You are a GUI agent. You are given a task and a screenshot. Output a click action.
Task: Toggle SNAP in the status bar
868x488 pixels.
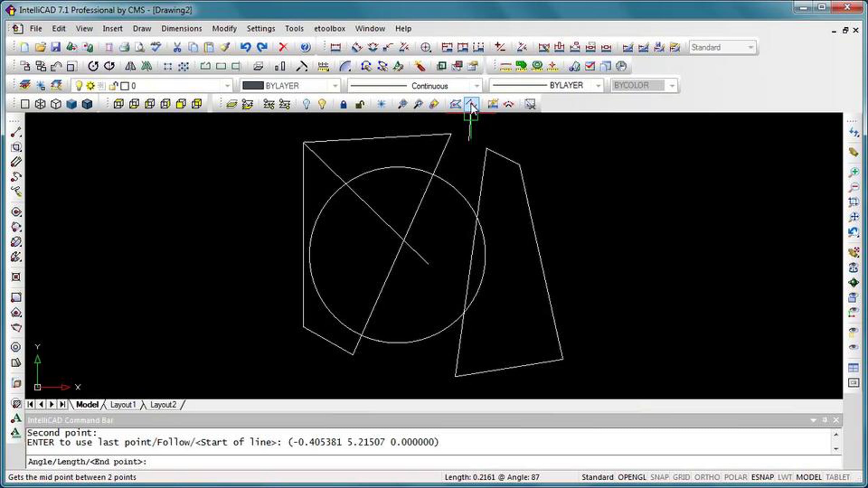point(659,477)
